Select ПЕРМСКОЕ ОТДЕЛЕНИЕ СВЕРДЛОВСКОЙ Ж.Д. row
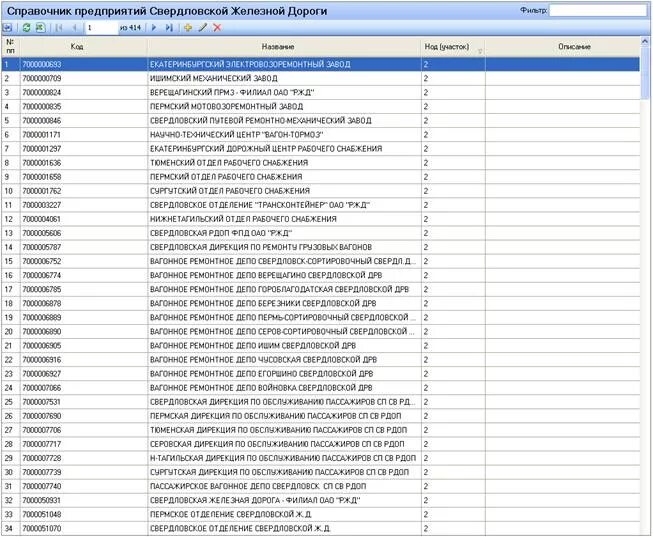This screenshot has height=537, width=653. click(321, 514)
